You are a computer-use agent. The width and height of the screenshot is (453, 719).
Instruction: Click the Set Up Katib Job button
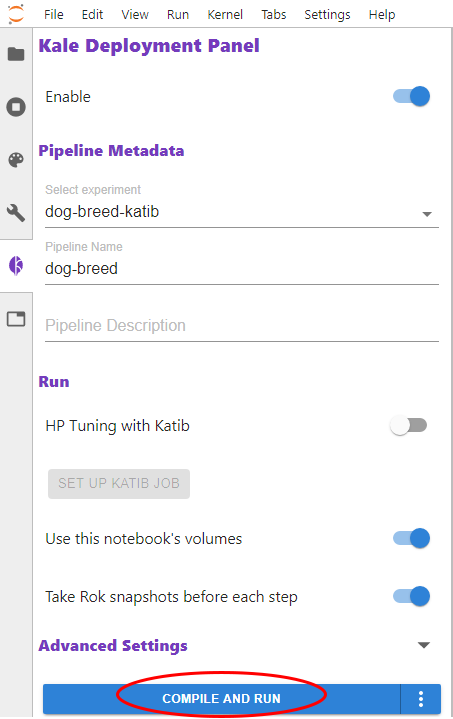click(119, 483)
